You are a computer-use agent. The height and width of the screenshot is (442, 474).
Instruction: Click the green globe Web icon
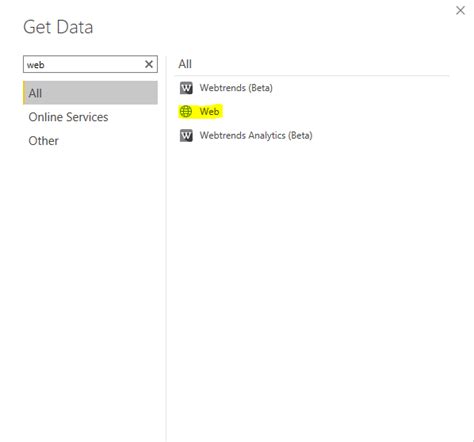pos(186,111)
